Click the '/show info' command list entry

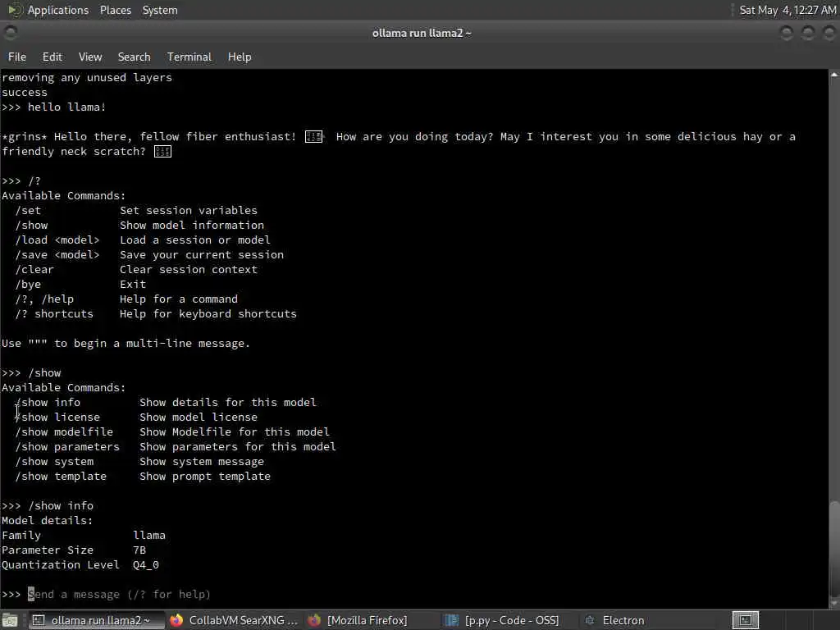point(48,402)
